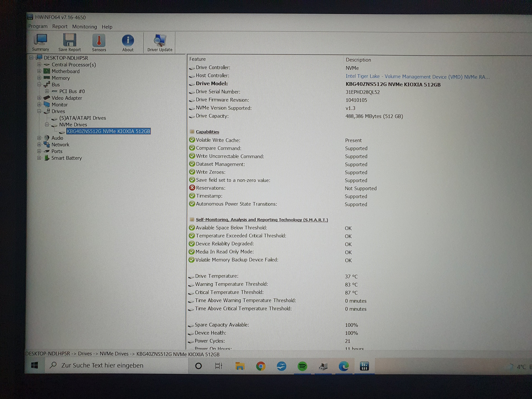Collapse the Drives tree node
The image size is (532, 399).
39,111
